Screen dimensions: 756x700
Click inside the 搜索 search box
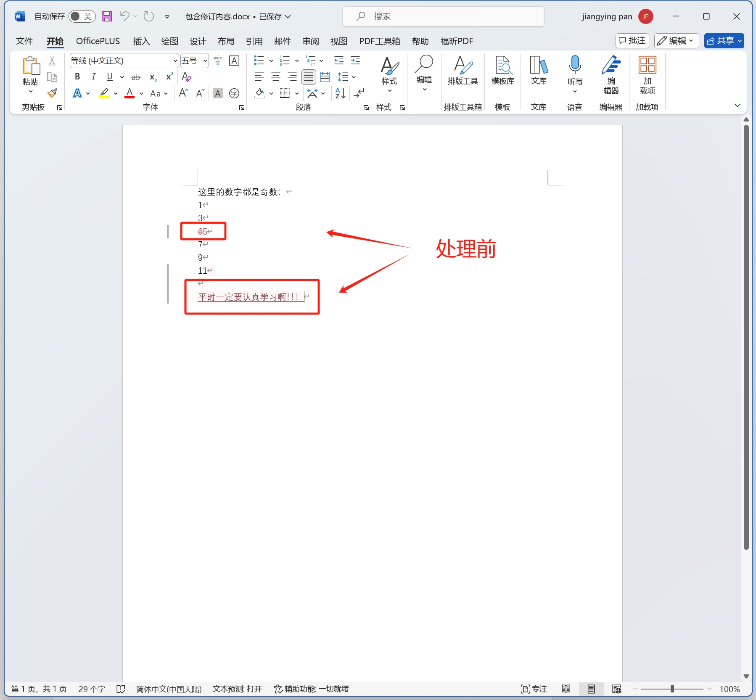[x=443, y=16]
